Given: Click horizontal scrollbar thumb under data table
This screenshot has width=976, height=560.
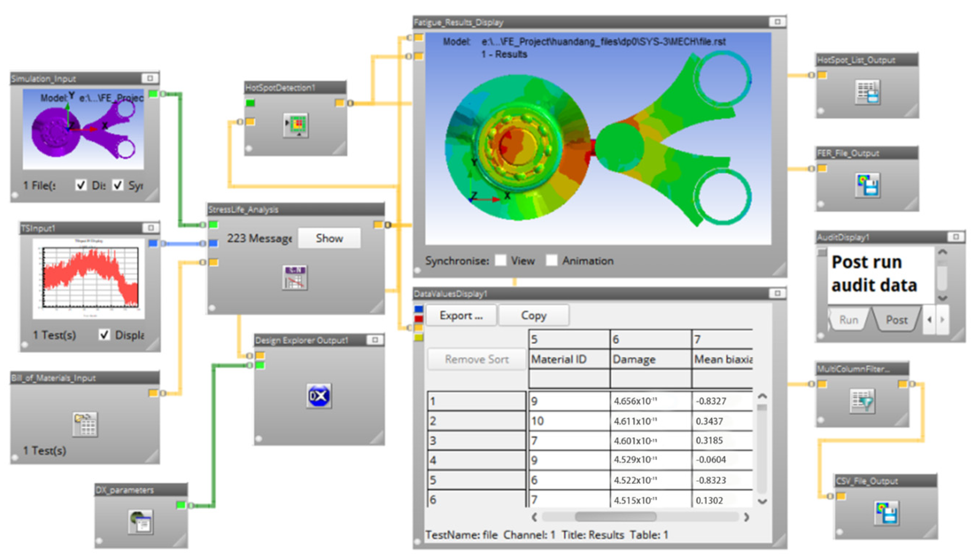Looking at the screenshot, I should [615, 517].
